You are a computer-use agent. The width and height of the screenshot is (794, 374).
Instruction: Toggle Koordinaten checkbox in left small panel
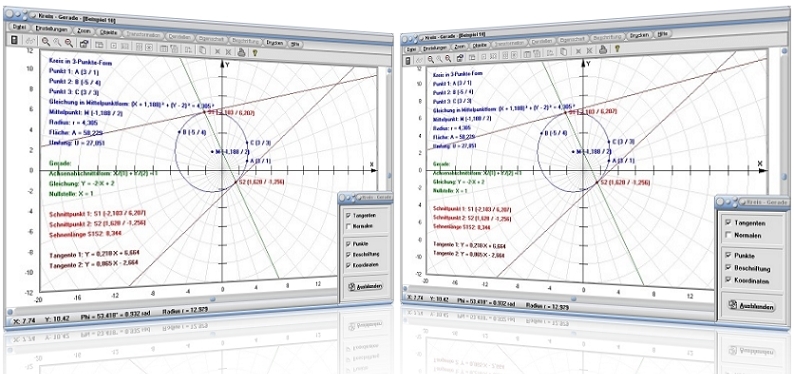pyautogui.click(x=348, y=265)
